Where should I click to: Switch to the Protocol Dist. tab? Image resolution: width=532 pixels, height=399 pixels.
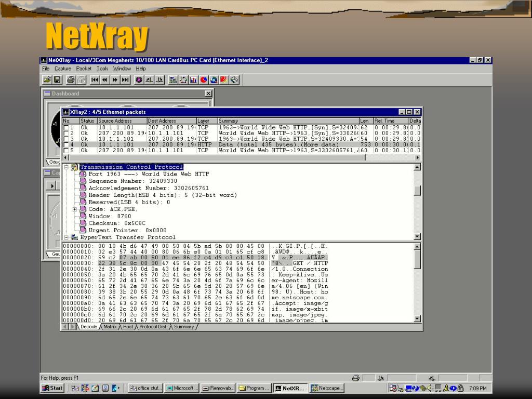(x=153, y=327)
